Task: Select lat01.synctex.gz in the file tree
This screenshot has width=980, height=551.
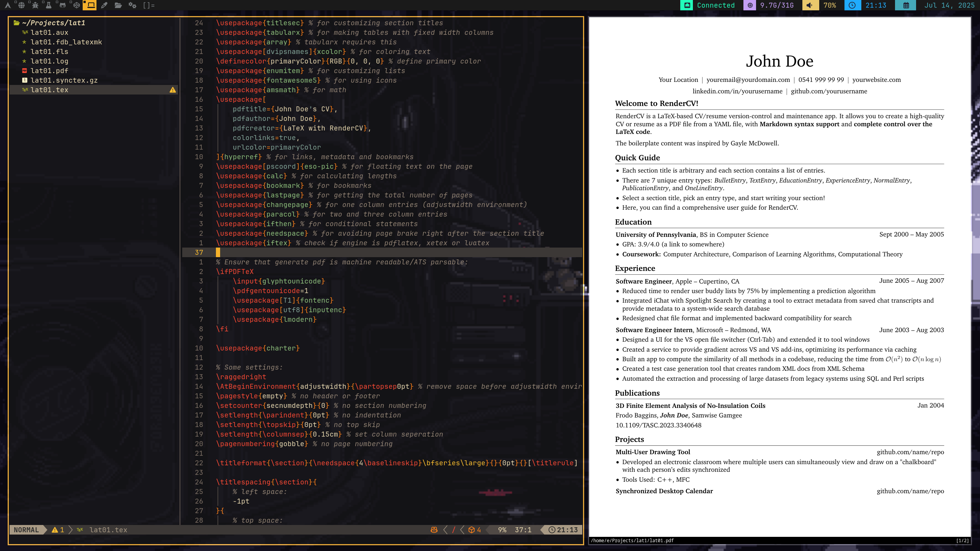Action: [64, 80]
